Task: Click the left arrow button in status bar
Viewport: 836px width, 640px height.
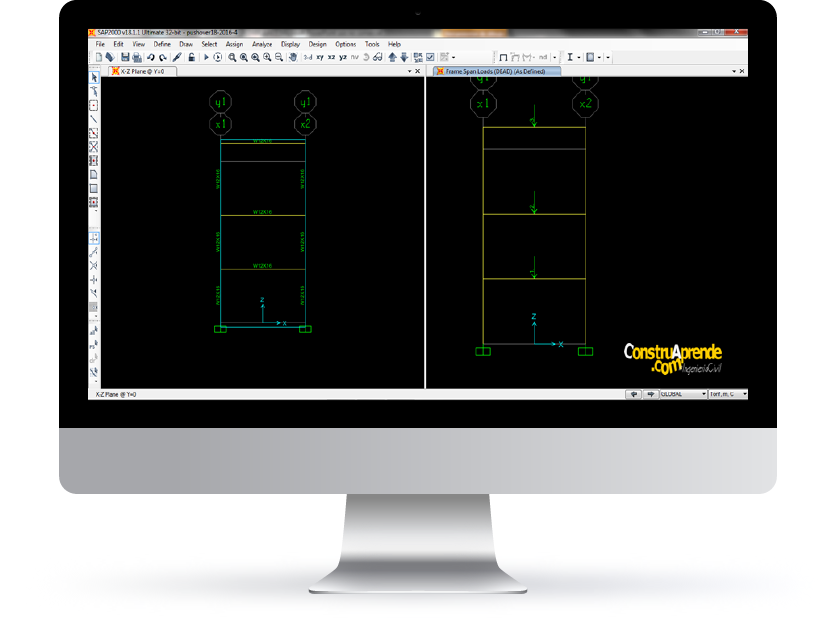Action: [633, 394]
